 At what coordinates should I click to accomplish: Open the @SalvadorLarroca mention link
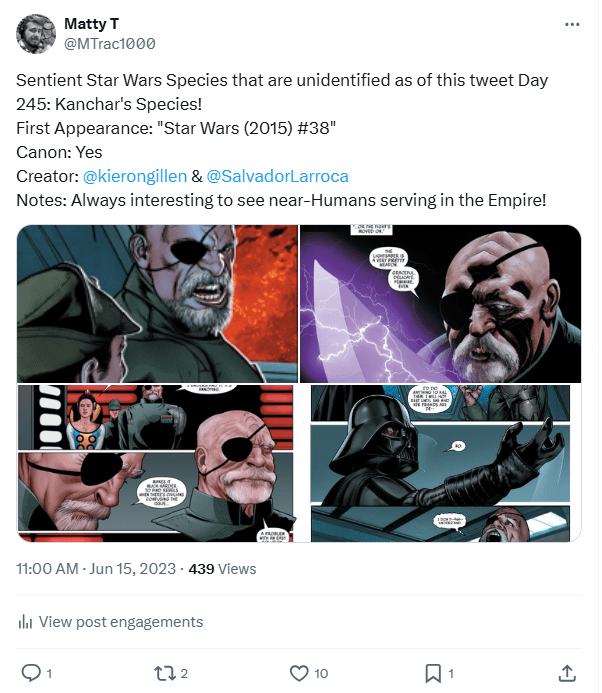[x=277, y=176]
